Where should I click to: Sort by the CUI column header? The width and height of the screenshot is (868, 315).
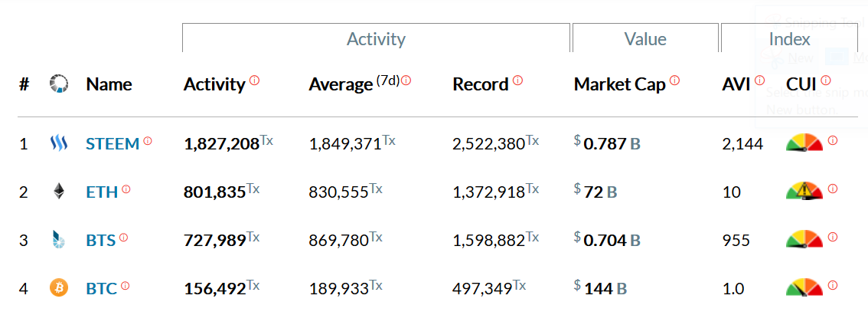point(801,84)
